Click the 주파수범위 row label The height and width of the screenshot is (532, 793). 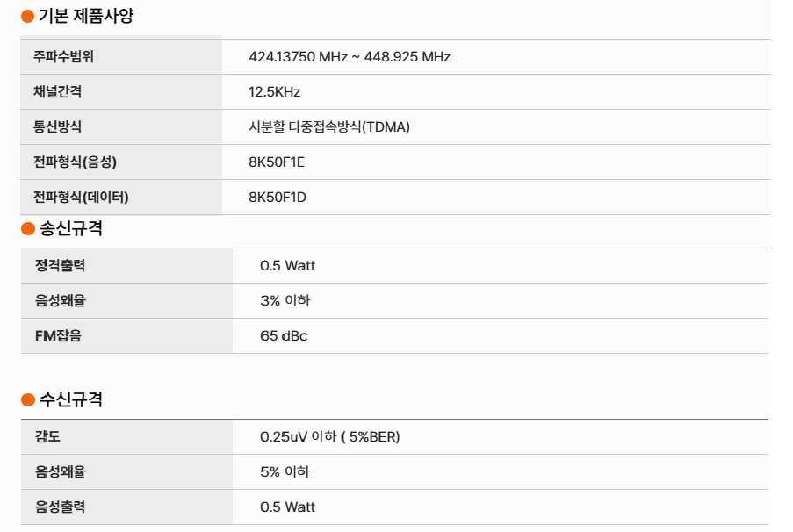(63, 57)
